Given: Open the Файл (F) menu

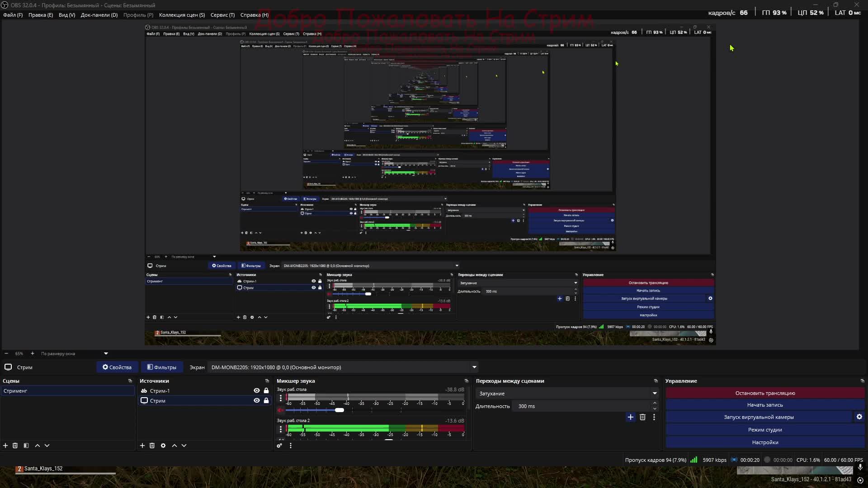Looking at the screenshot, I should (13, 15).
